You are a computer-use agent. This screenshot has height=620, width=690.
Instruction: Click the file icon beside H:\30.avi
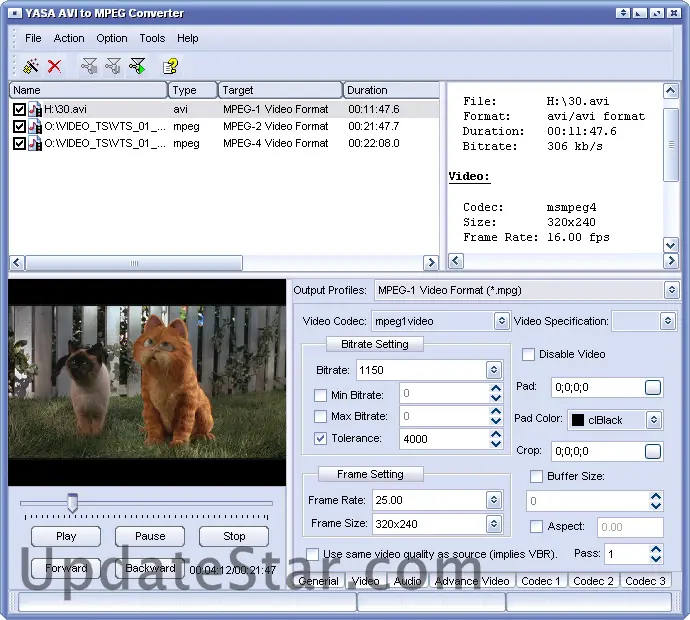34,109
